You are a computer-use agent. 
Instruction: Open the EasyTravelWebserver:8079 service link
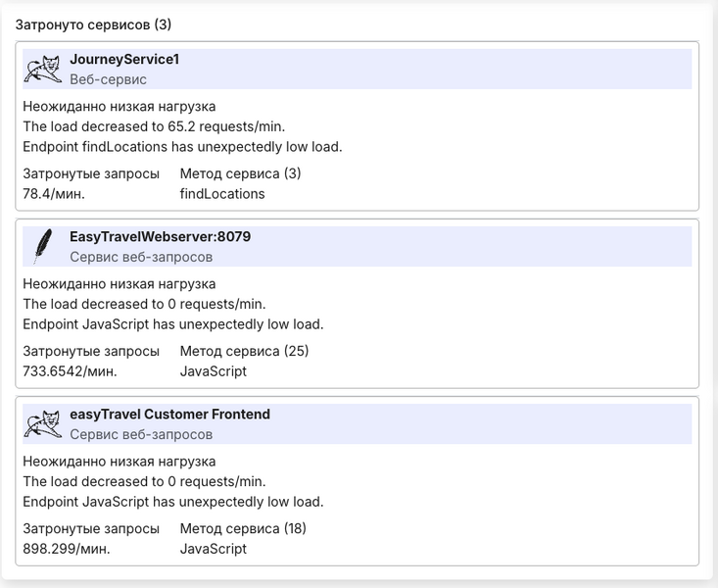161,236
